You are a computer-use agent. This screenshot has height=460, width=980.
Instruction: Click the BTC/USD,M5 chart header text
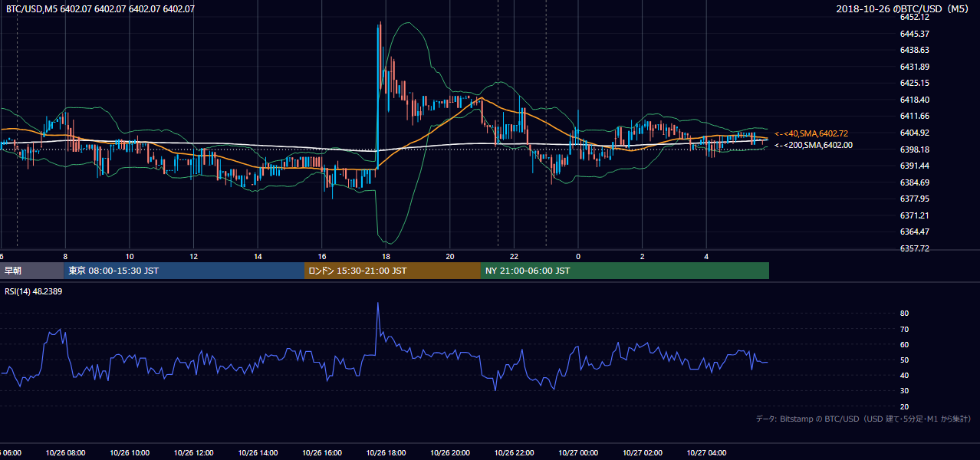click(100, 9)
